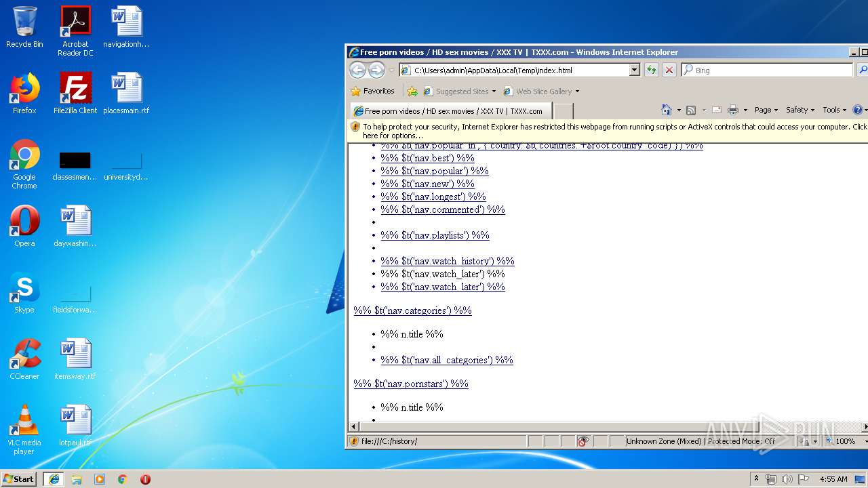Follow the nav.playlists template link
The width and height of the screenshot is (868, 488).
point(435,235)
